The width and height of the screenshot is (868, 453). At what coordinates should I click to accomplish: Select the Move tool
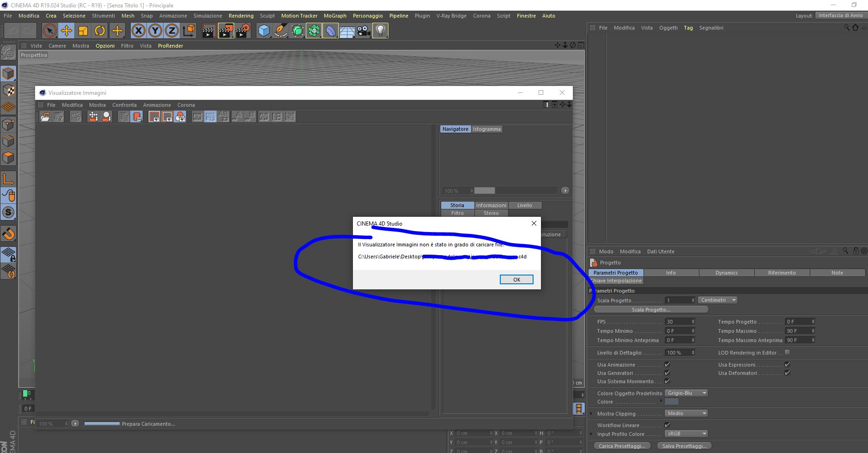pos(67,31)
